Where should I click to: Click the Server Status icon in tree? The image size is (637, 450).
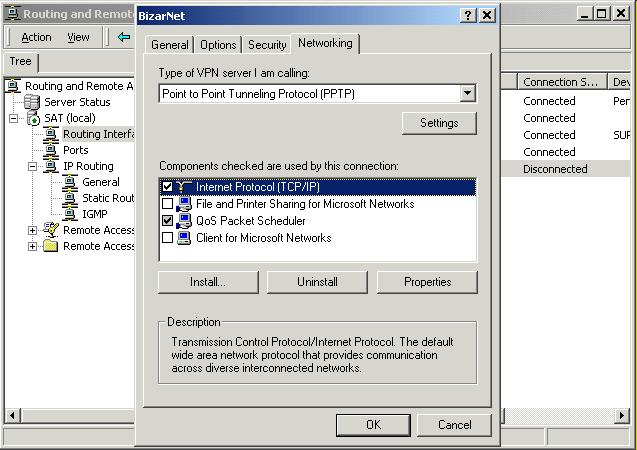[x=32, y=102]
